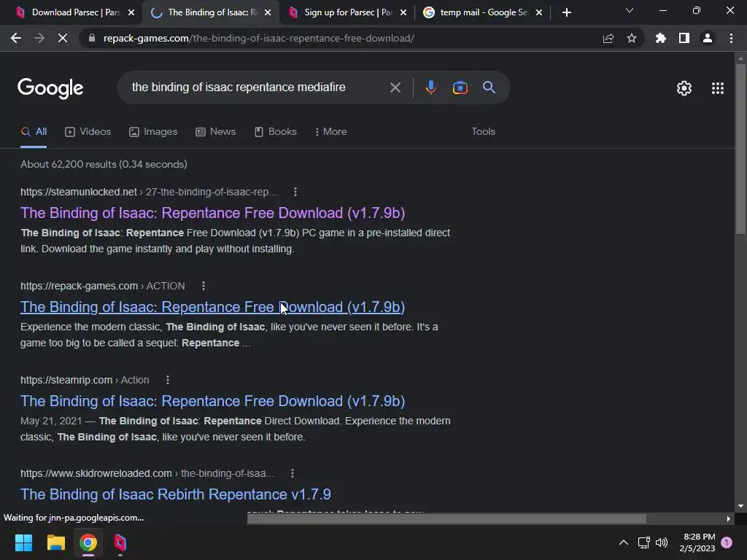Open the network status tray icon
The image size is (747, 560).
pyautogui.click(x=643, y=542)
